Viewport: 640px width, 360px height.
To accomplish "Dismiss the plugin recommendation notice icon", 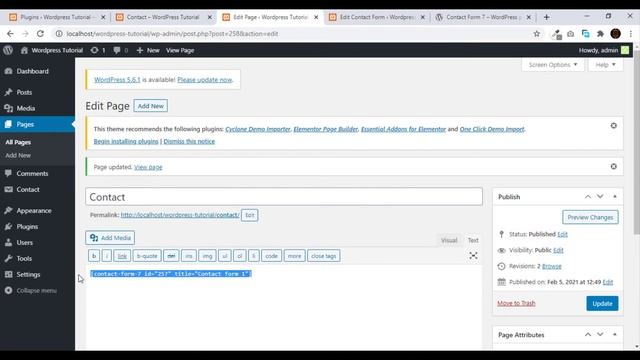I will pyautogui.click(x=613, y=126).
